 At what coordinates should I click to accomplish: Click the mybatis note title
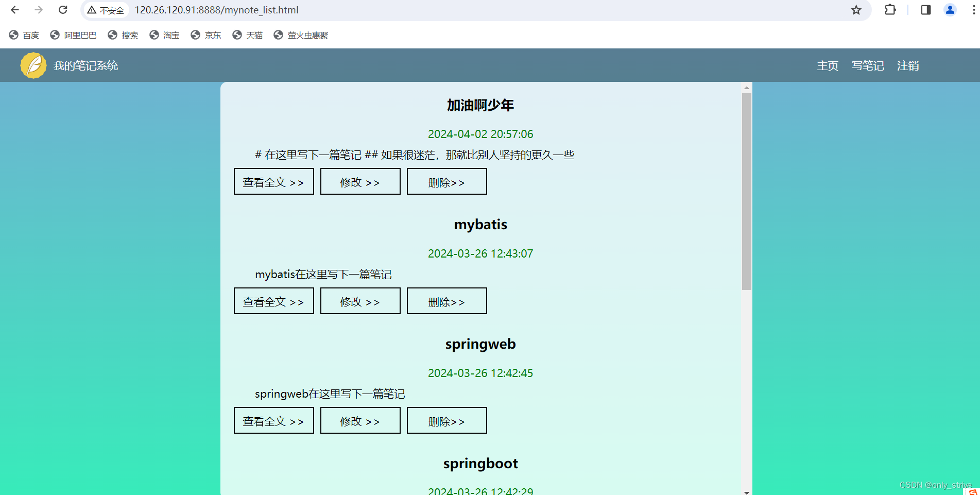coord(480,225)
